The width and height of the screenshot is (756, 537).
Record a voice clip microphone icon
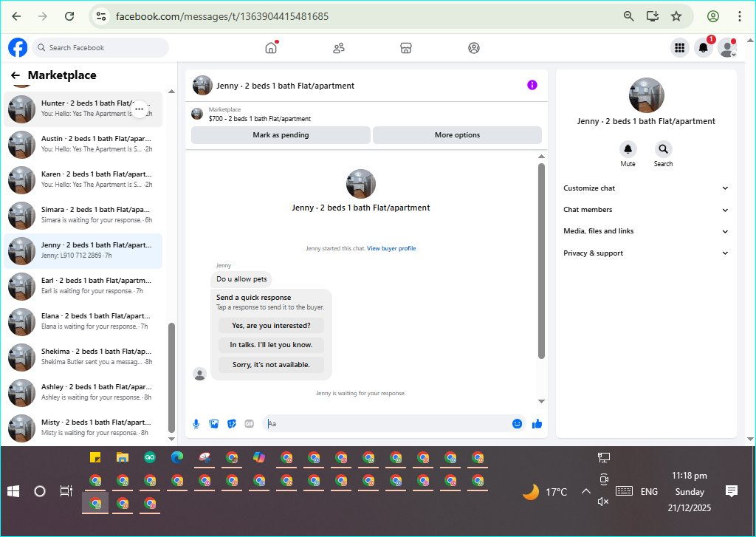tap(196, 424)
